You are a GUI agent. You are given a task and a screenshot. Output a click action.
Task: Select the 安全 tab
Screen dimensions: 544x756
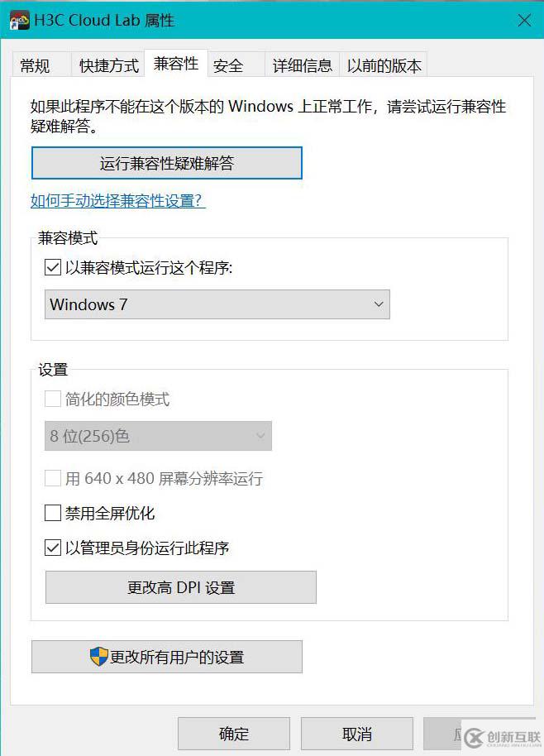click(230, 65)
